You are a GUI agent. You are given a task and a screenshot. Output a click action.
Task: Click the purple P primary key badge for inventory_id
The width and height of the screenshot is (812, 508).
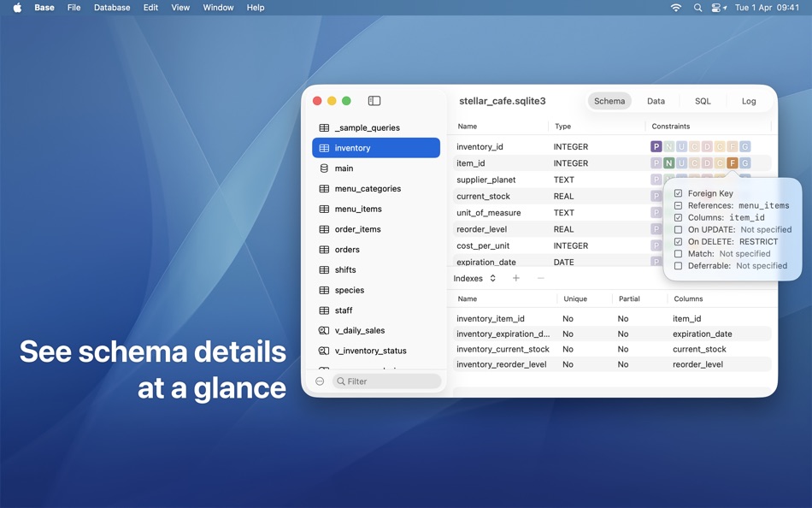tap(656, 146)
